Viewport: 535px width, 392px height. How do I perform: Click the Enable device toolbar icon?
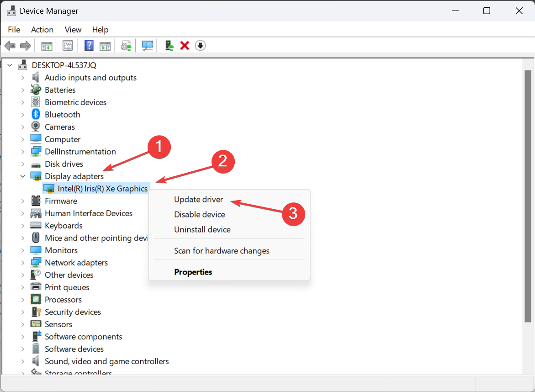169,45
